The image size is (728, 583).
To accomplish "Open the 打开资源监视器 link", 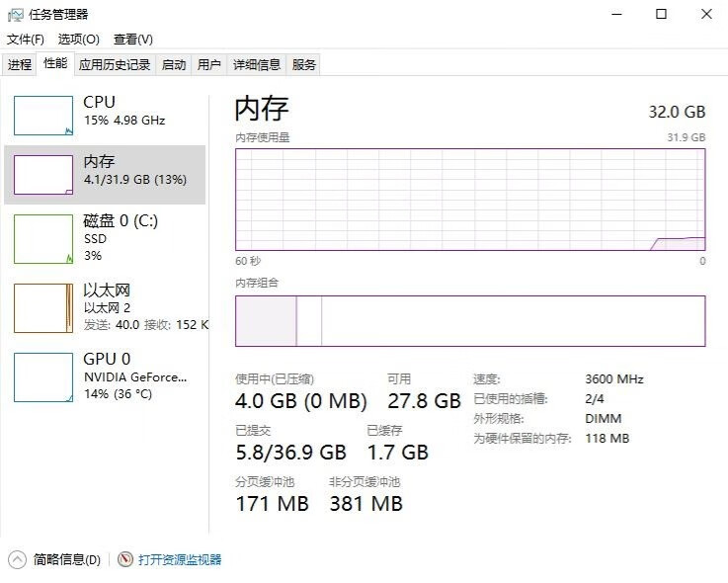I will click(x=180, y=559).
